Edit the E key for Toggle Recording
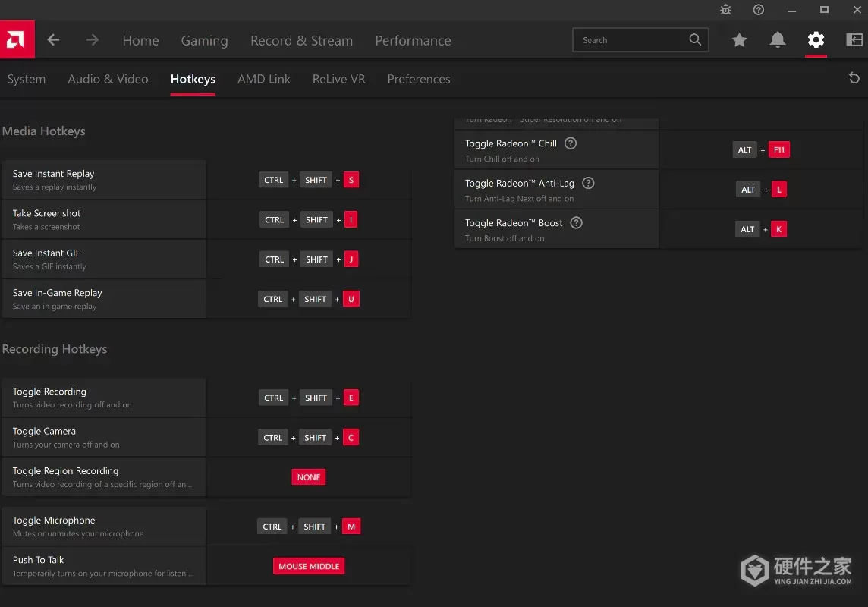This screenshot has width=868, height=607. [x=351, y=398]
